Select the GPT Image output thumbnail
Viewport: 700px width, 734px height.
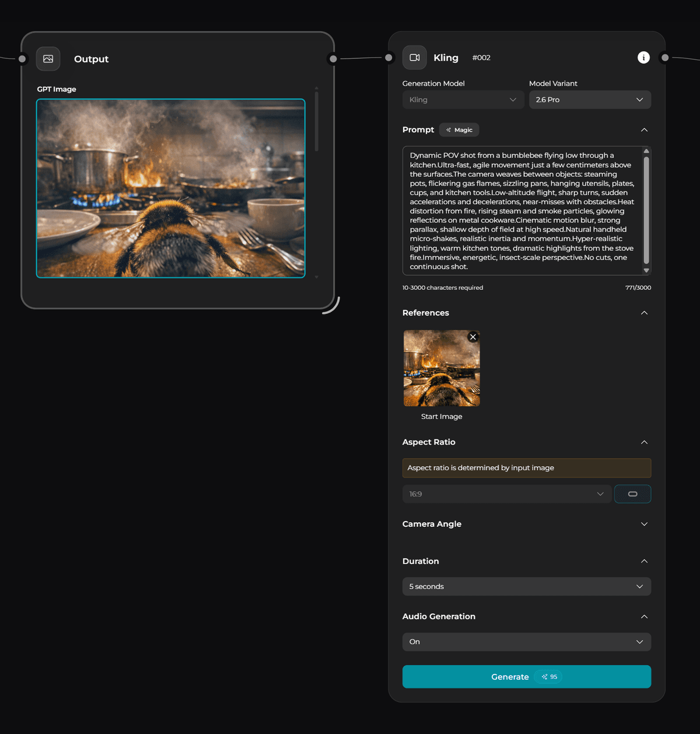tap(171, 188)
